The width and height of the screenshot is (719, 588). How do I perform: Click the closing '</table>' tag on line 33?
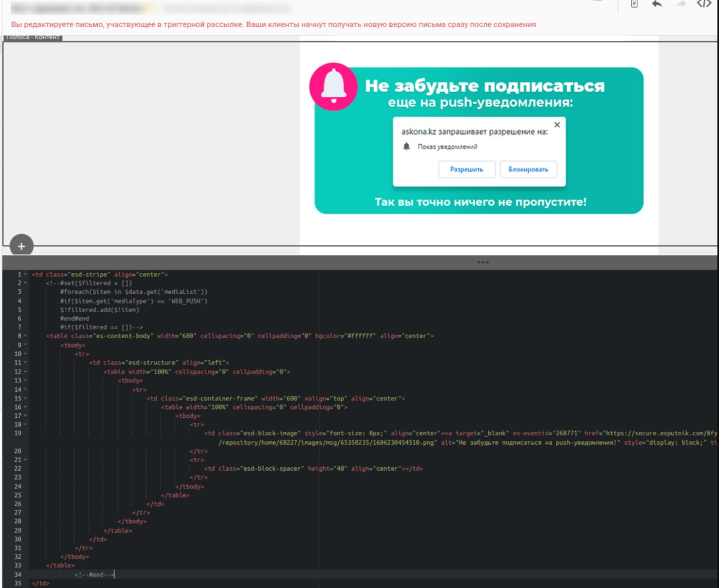click(60, 566)
